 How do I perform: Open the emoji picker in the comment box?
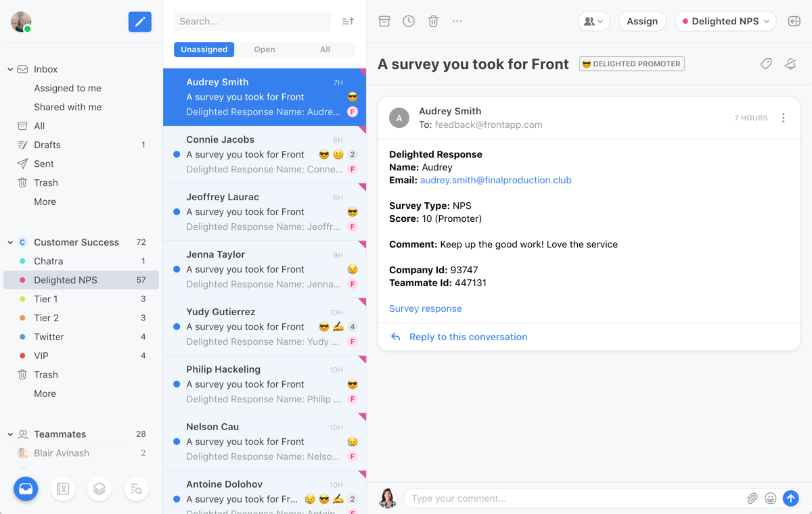click(x=770, y=498)
